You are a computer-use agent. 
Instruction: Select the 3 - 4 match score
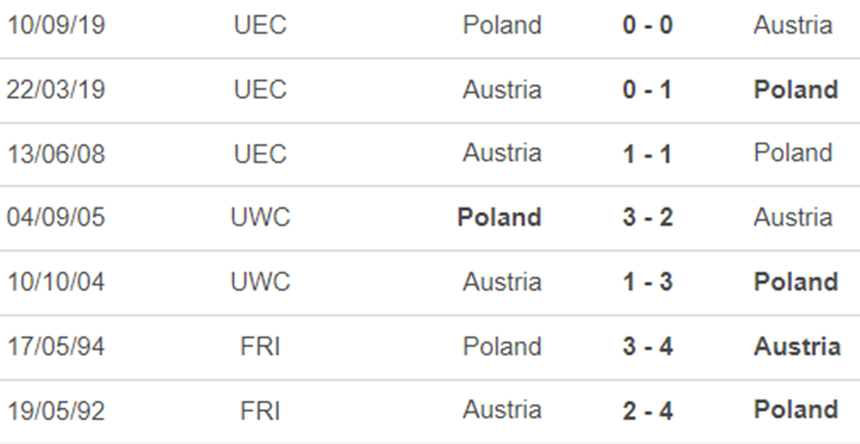[647, 346]
